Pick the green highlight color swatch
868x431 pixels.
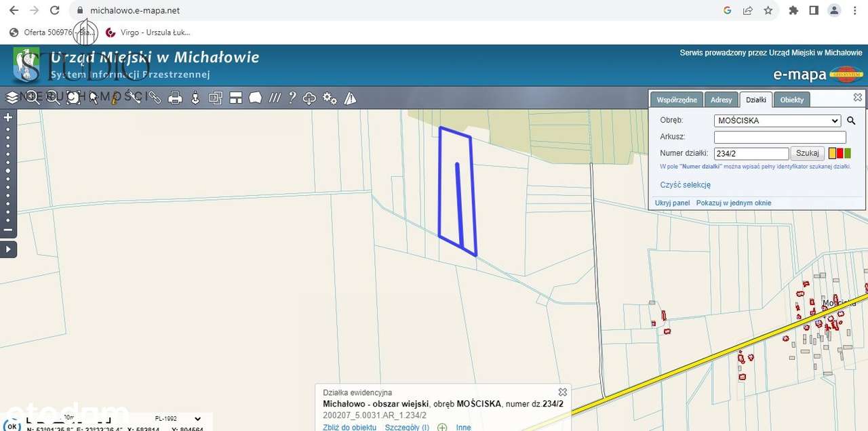coord(848,153)
